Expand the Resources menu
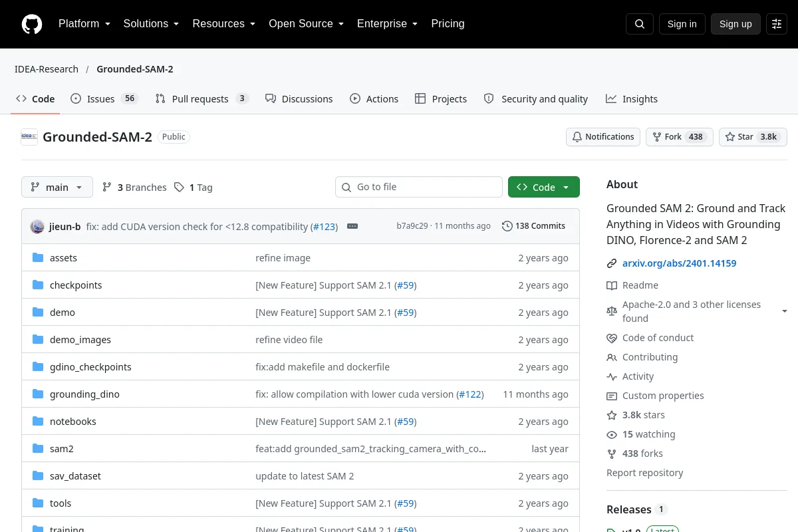Image resolution: width=798 pixels, height=532 pixels. pyautogui.click(x=223, y=24)
